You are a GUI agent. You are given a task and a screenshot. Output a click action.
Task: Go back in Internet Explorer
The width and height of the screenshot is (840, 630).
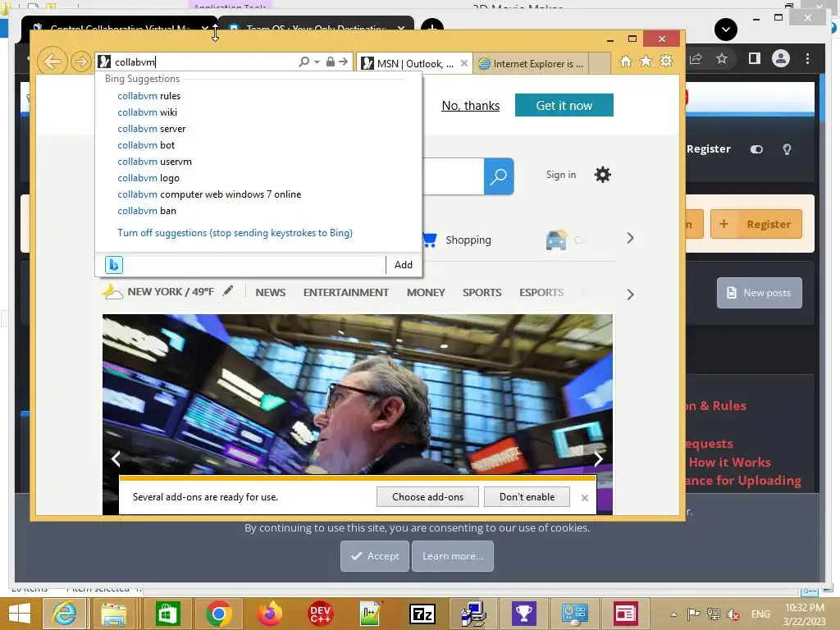tap(52, 62)
